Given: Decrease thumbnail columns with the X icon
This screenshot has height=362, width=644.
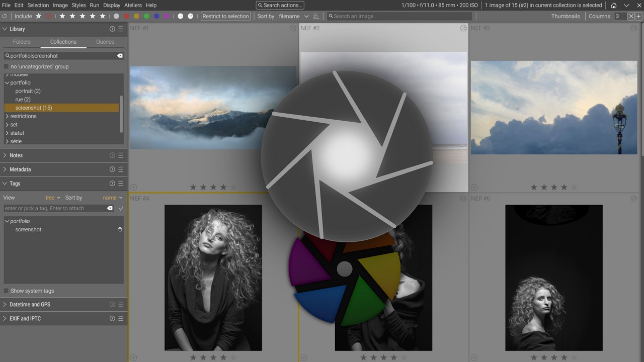Looking at the screenshot, I should (x=631, y=16).
